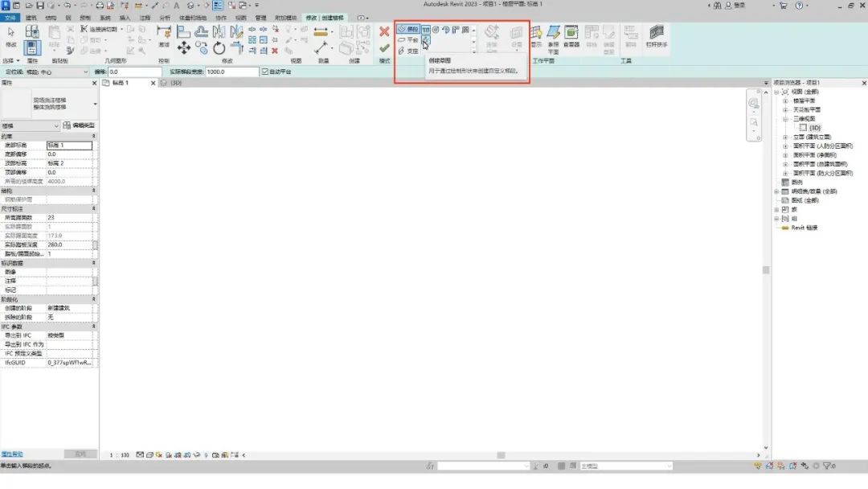Select the {3D} item in Project Browser
The height and width of the screenshot is (489, 868).
[814, 128]
